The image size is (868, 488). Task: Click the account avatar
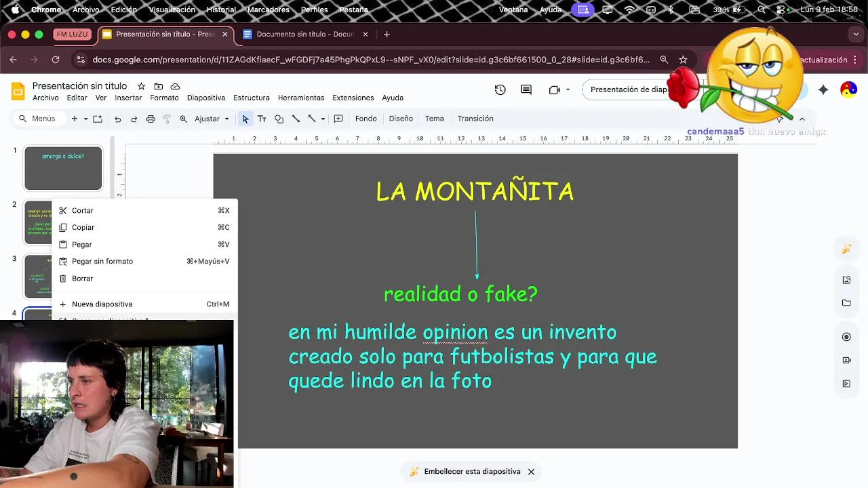point(848,89)
